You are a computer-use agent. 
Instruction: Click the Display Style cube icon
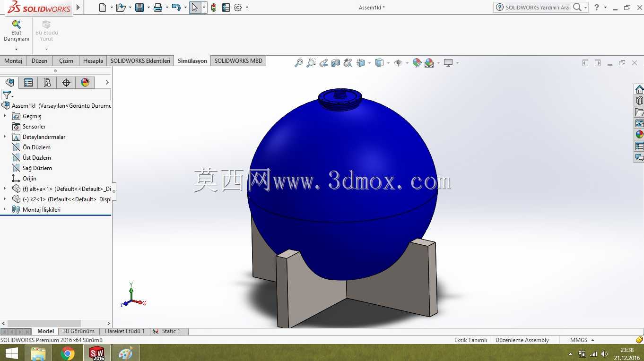coord(379,63)
